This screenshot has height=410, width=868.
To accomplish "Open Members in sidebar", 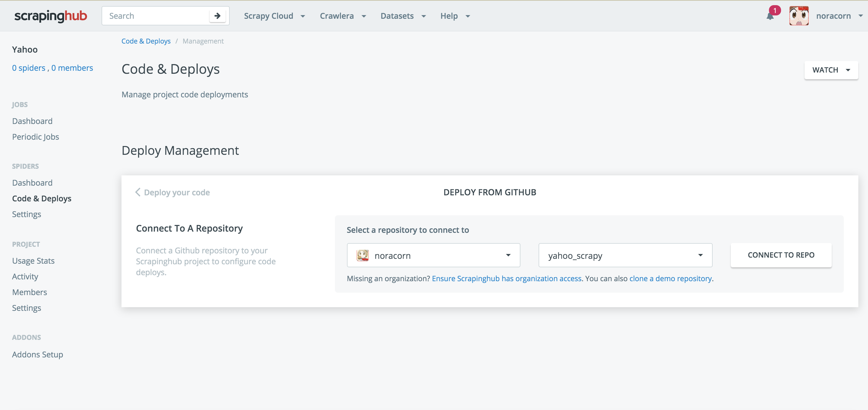I will [x=30, y=292].
